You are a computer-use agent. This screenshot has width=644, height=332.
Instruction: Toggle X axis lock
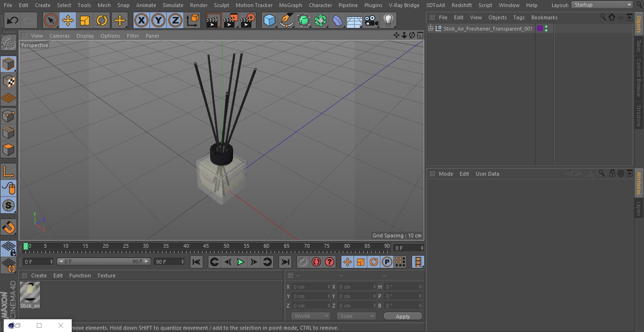click(x=141, y=20)
